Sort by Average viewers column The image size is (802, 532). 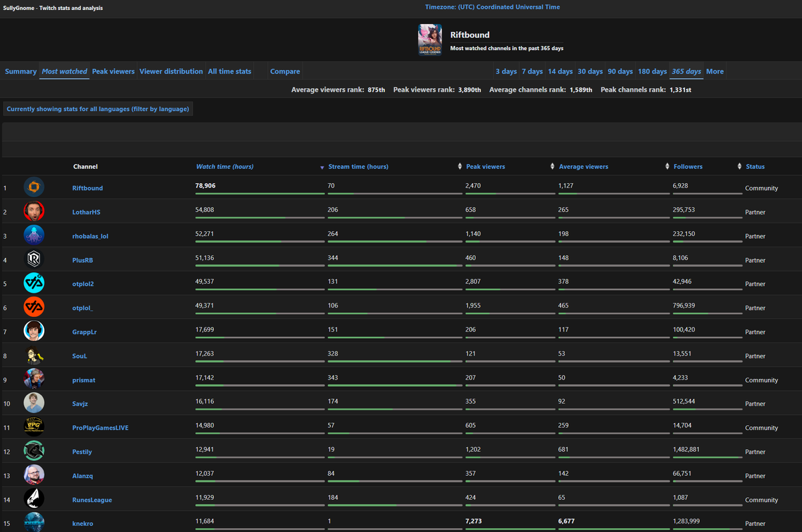coord(583,166)
